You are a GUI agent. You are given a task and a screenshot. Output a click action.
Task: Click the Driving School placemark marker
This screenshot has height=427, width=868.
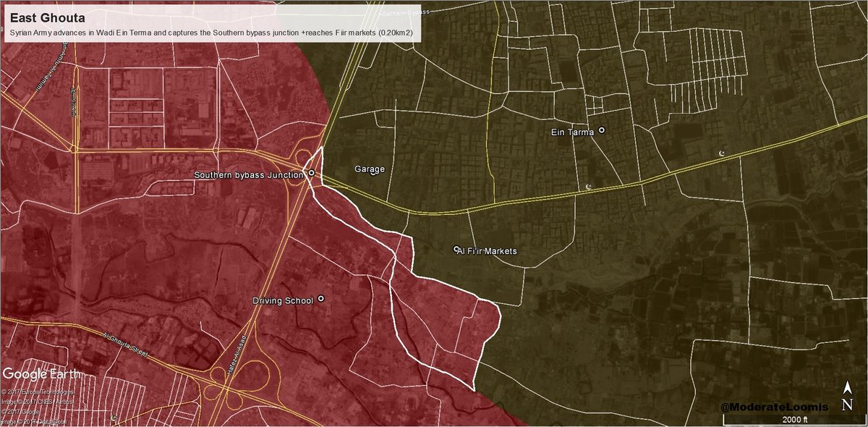click(320, 298)
